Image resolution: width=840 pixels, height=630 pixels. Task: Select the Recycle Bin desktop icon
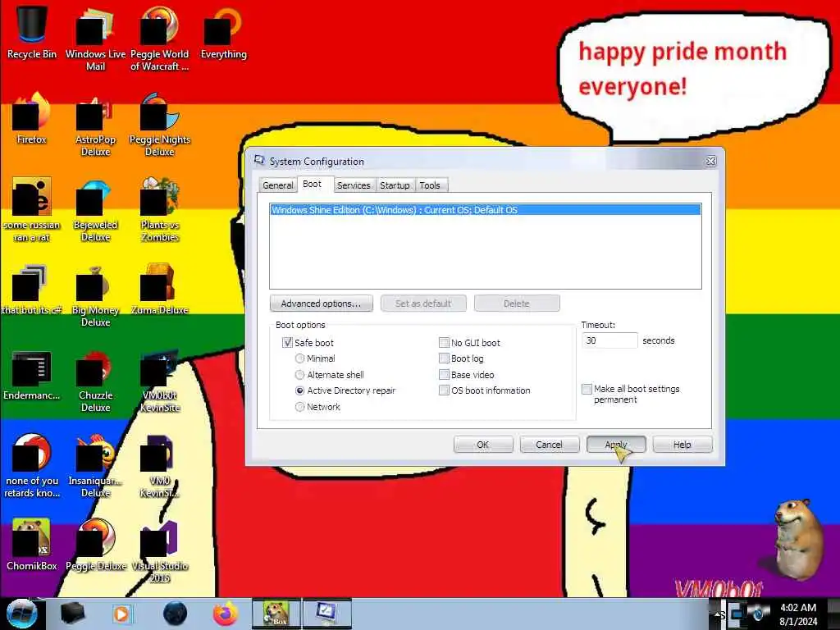32,32
